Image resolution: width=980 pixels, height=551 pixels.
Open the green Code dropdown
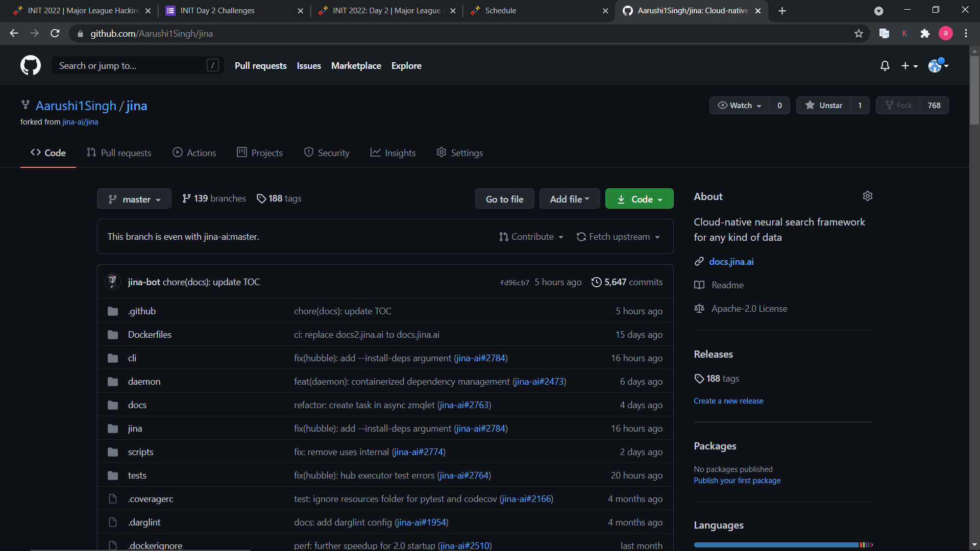coord(639,199)
